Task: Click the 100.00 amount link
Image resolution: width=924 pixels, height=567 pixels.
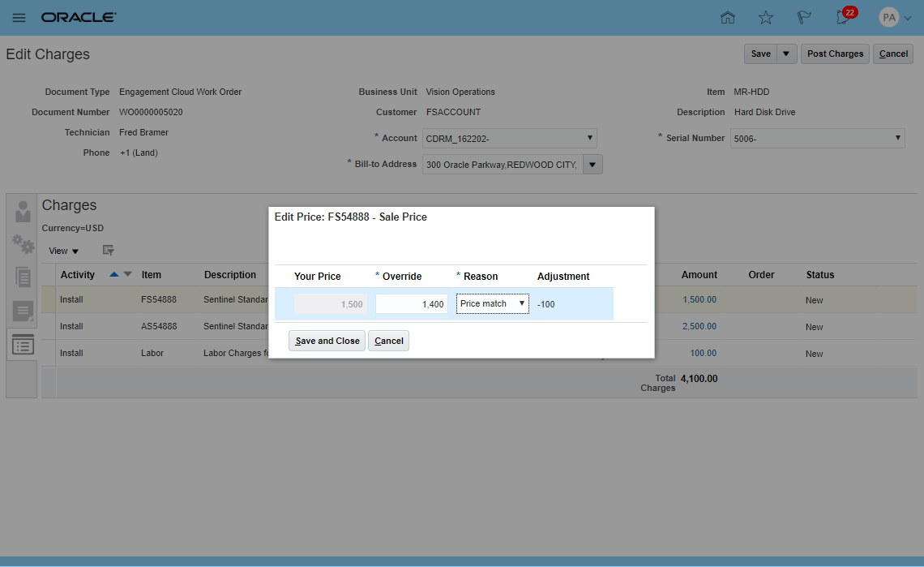Action: click(703, 353)
